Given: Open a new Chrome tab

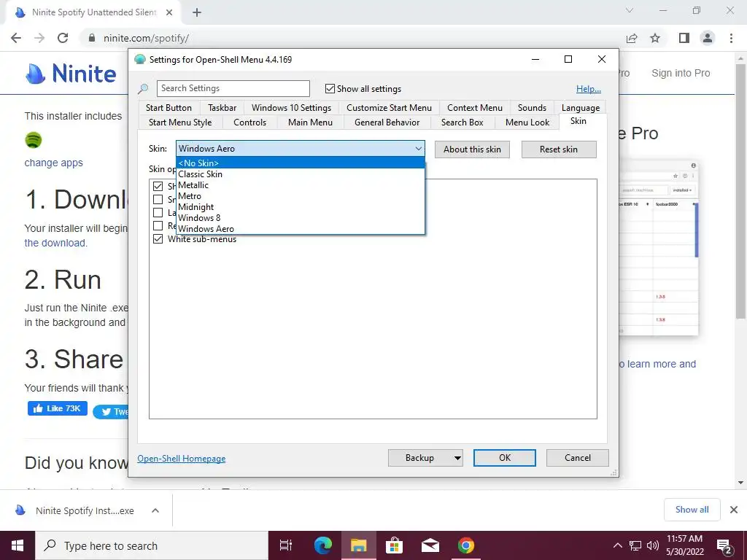Looking at the screenshot, I should 197,12.
